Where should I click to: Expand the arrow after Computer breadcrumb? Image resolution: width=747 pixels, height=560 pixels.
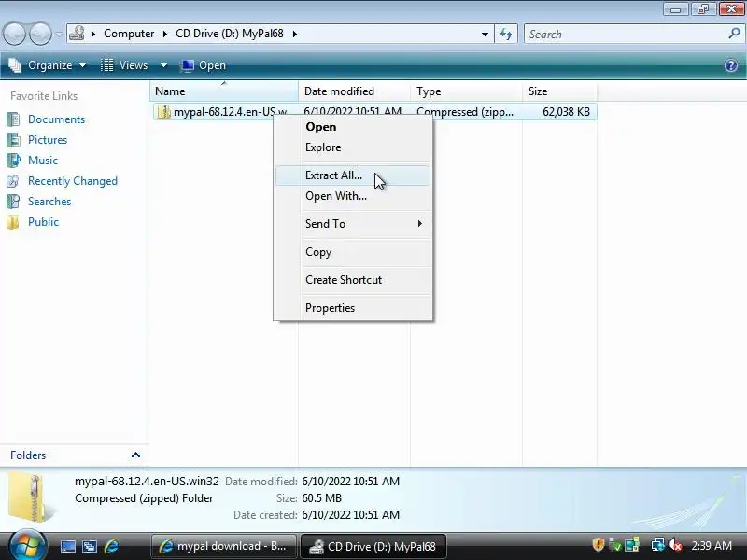pos(165,34)
